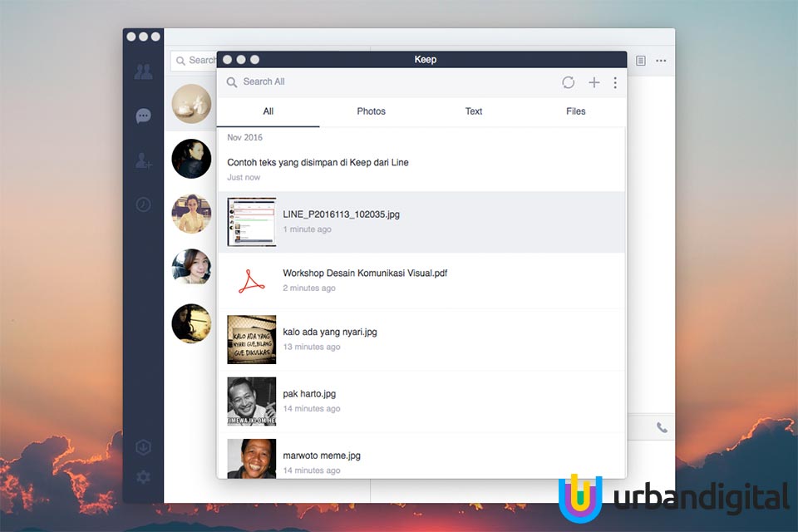
Task: Select 'LINE_P2016113_102035.jpg' file name
Action: (x=341, y=214)
